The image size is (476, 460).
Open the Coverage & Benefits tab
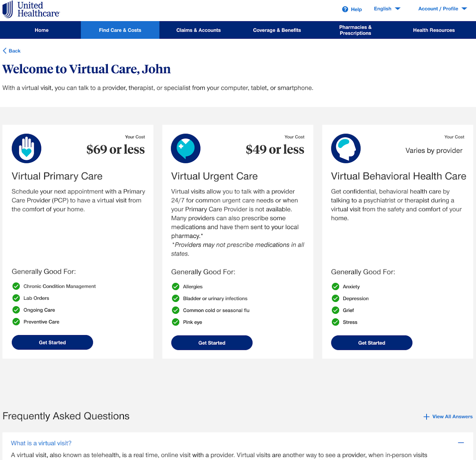click(277, 30)
